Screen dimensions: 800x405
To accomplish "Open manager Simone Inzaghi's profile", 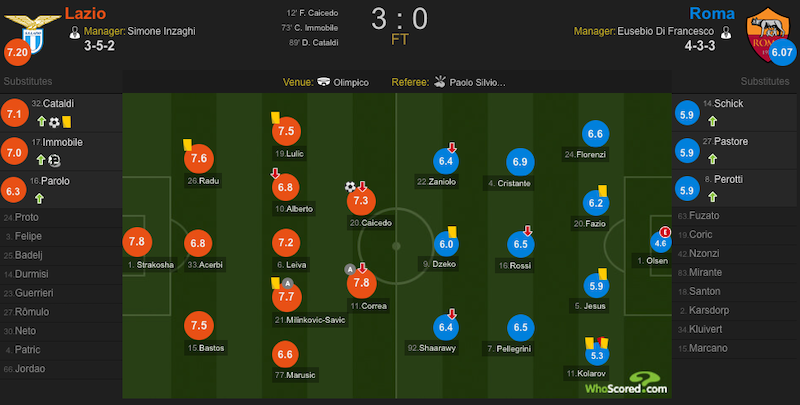I will (x=161, y=31).
